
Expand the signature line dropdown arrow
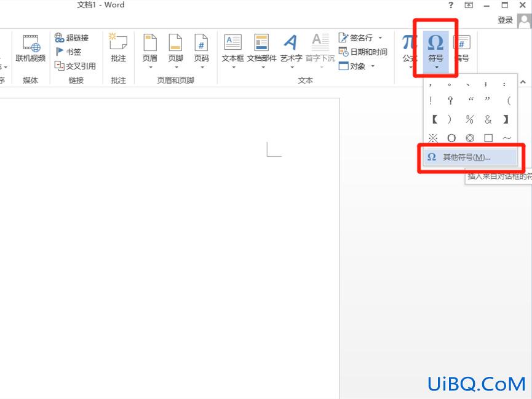pyautogui.click(x=380, y=38)
